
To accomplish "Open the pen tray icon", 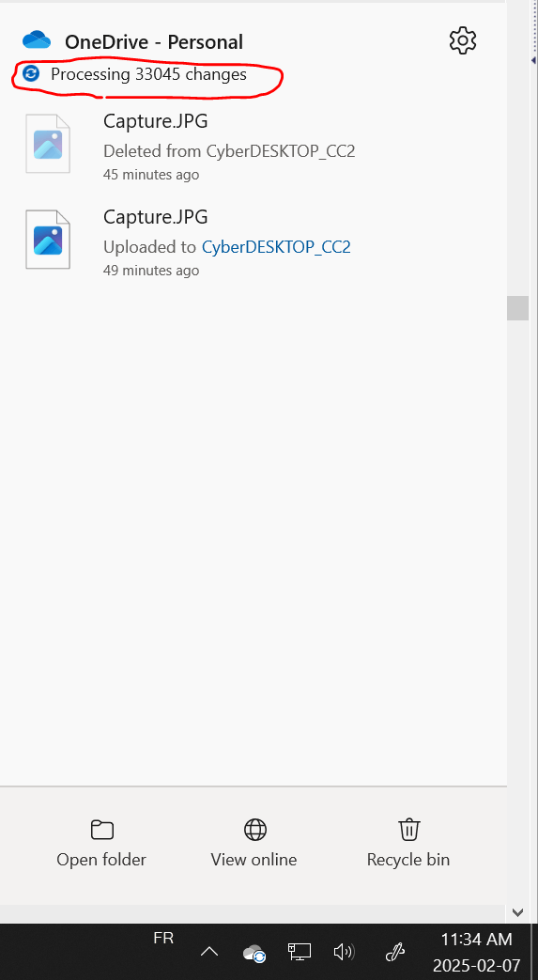I will coord(395,952).
